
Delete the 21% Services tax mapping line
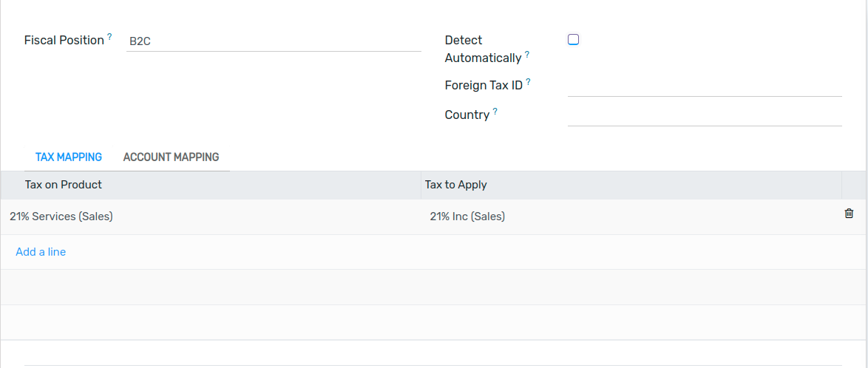[x=849, y=214]
